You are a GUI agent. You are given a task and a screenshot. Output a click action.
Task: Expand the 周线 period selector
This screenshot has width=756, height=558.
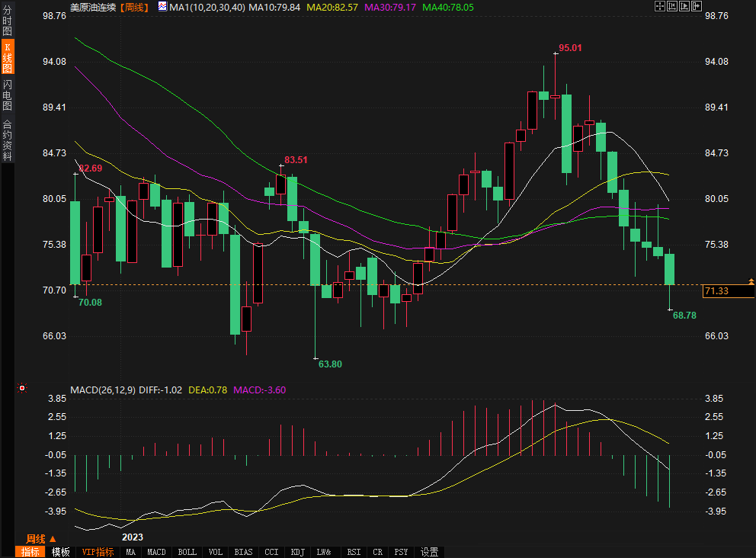tap(42, 539)
